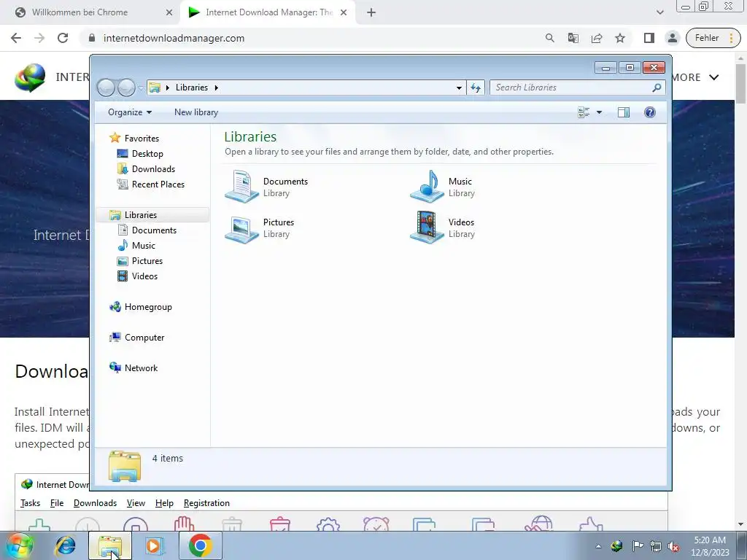Viewport: 747px width, 560px height.
Task: Expand root arrow before Libraries breadcrumb
Action: click(168, 87)
